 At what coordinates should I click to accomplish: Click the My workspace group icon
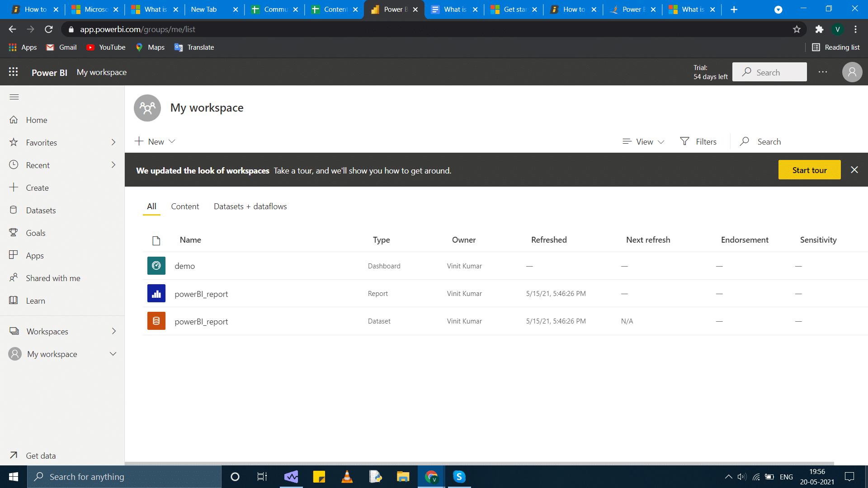tap(147, 108)
